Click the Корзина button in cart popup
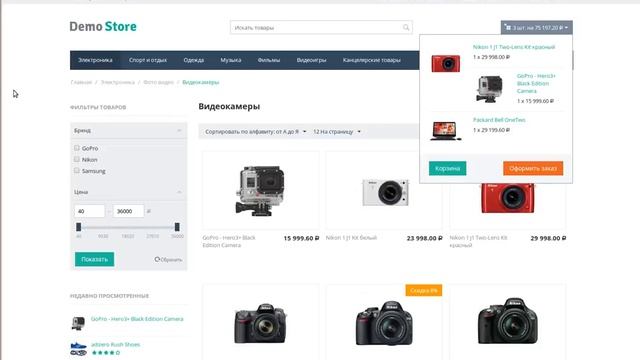The image size is (640, 360). (x=447, y=168)
